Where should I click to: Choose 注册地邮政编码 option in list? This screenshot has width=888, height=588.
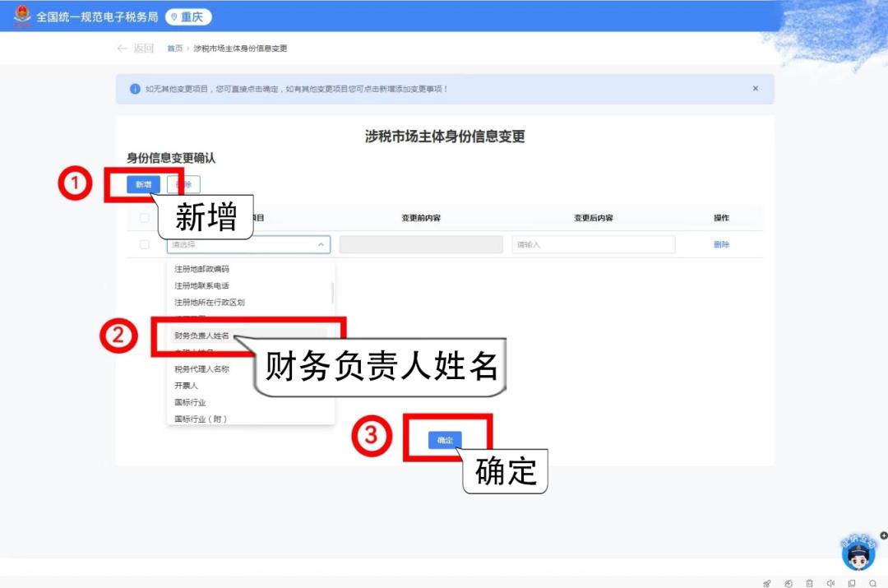(x=201, y=269)
